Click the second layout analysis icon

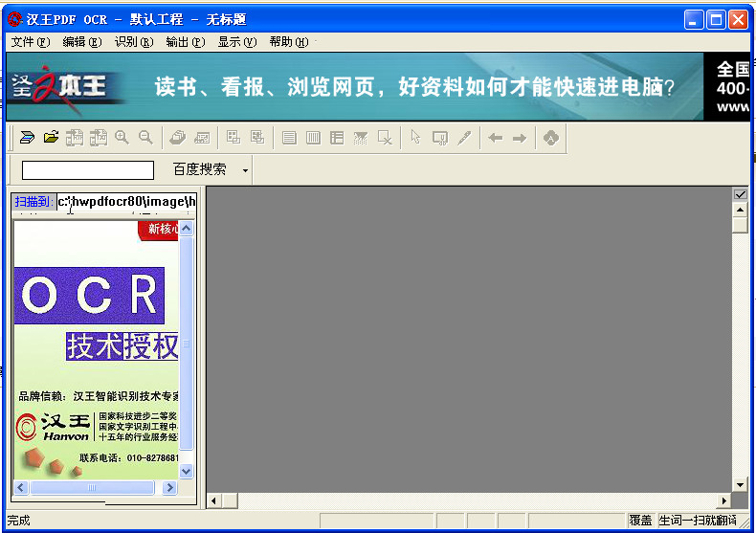tap(257, 138)
